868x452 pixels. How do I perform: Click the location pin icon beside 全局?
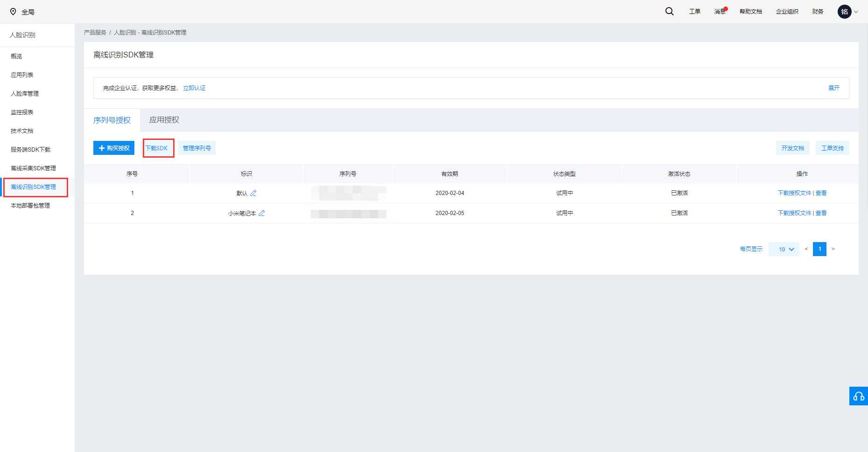(13, 12)
